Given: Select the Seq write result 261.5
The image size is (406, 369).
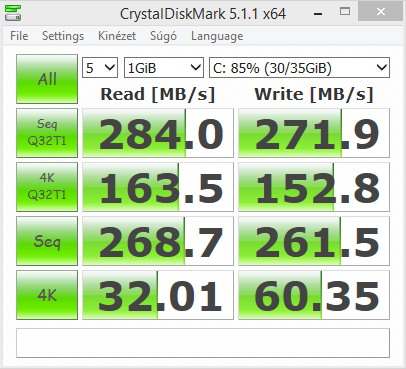Looking at the screenshot, I should click(x=314, y=241).
